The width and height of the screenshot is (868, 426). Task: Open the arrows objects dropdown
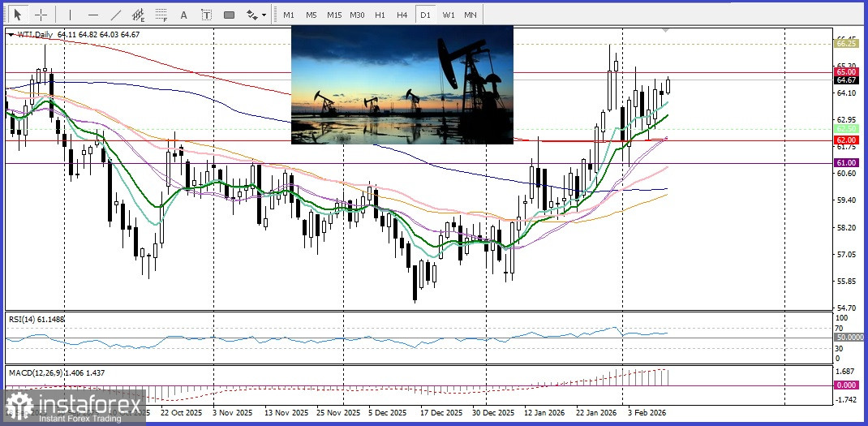tap(256, 15)
